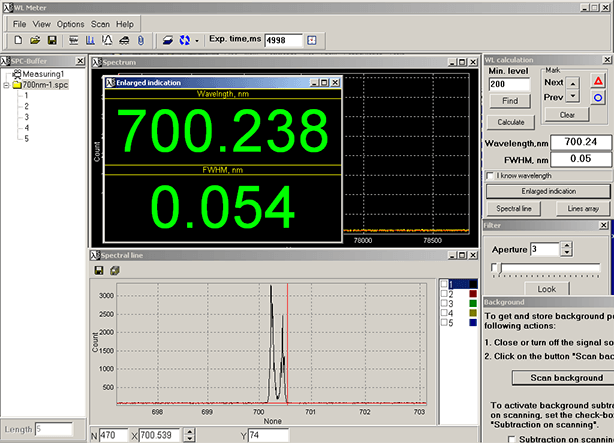Image resolution: width=614 pixels, height=443 pixels.
Task: Click the blue circular arrows scan icon
Action: tap(183, 40)
